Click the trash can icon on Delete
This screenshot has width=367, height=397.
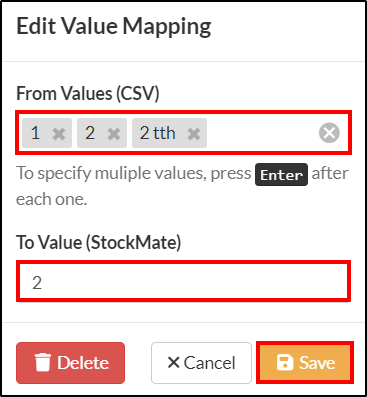43,363
